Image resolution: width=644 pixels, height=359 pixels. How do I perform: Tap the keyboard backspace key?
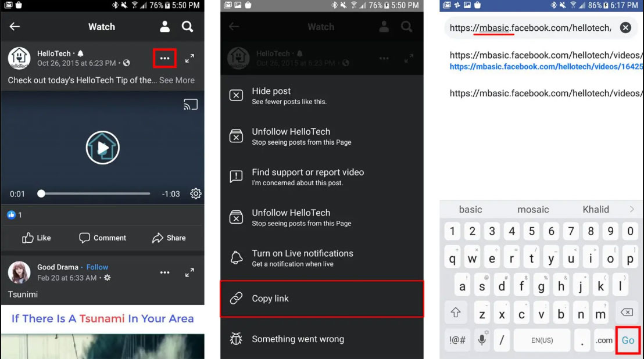coord(627,313)
